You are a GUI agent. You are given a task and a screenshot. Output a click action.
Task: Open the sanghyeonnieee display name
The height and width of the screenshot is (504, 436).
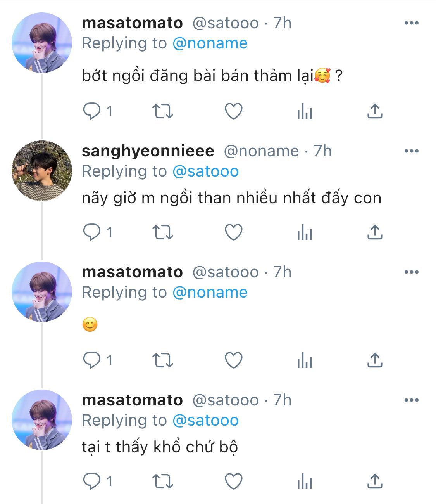click(x=148, y=151)
